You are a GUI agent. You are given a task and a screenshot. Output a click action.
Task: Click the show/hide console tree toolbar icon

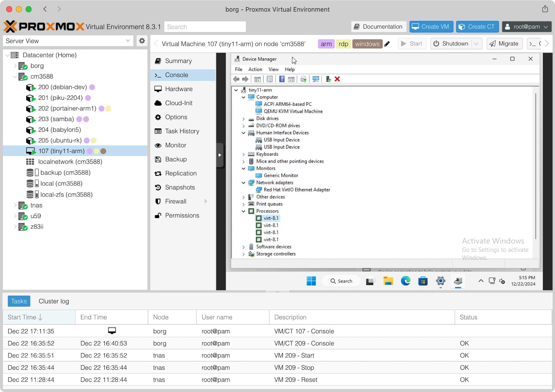(257, 79)
